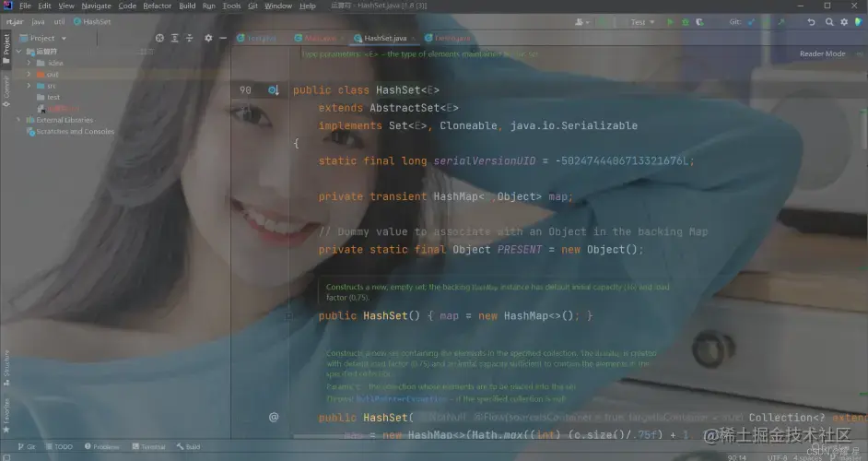Click the gutter implementations icon on line 90
868x461 pixels.
pos(274,89)
